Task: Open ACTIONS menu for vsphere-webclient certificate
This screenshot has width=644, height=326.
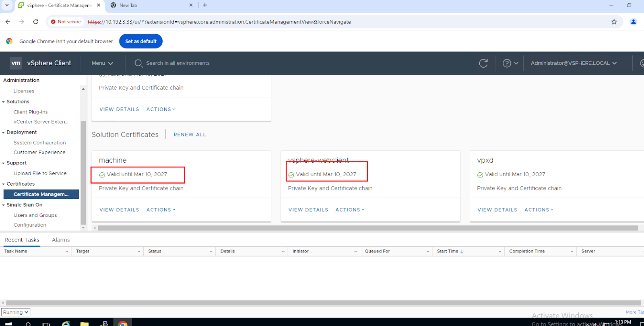Action: pyautogui.click(x=350, y=210)
